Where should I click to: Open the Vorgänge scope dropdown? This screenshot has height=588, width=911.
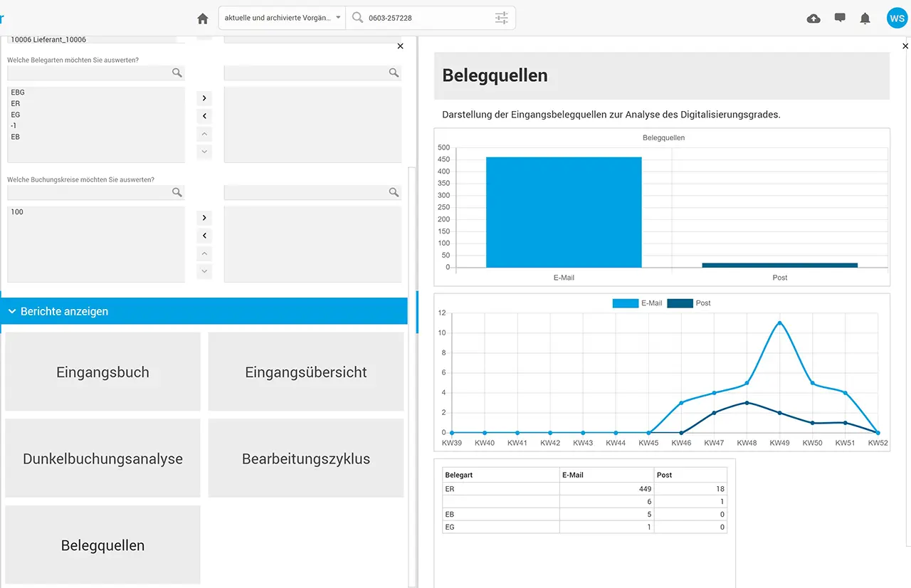click(282, 18)
